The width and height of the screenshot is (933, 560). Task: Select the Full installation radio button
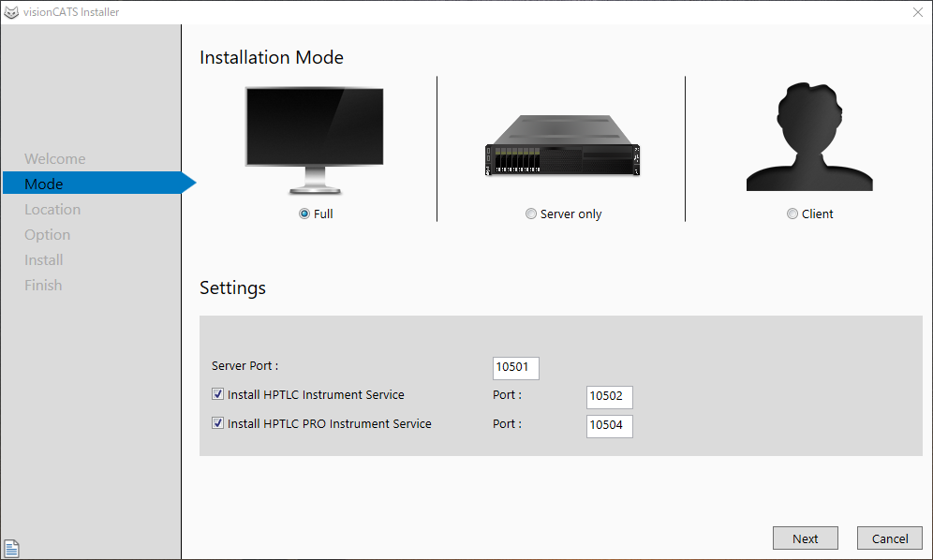pyautogui.click(x=304, y=214)
